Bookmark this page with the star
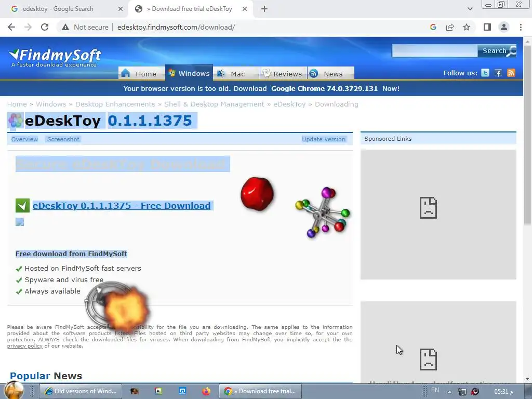The image size is (532, 399). click(467, 27)
